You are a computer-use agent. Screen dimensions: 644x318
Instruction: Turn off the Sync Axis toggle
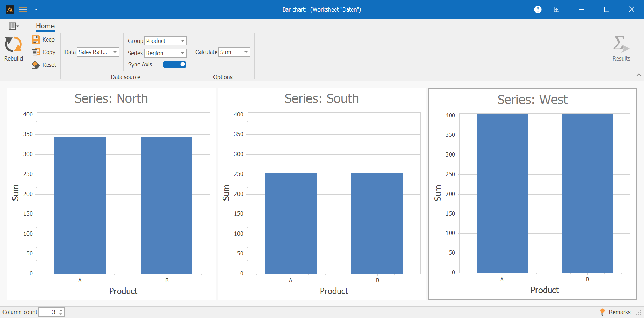click(175, 64)
